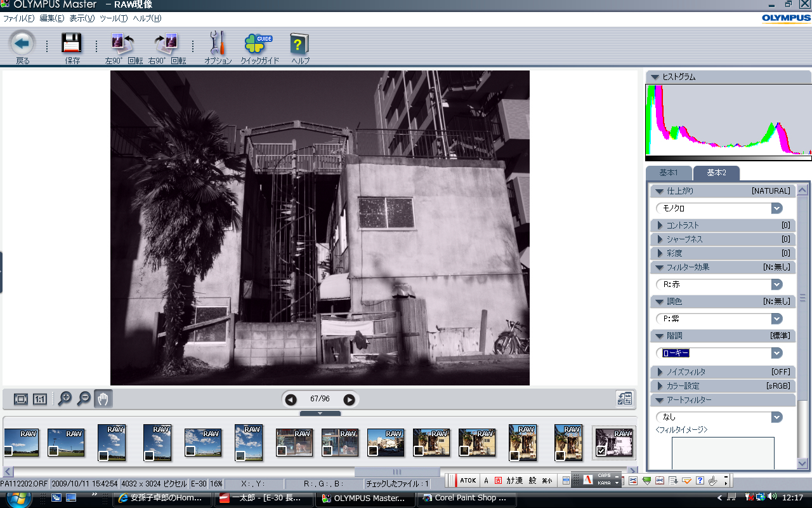This screenshot has height=508, width=812.
Task: Click the settings list icon beside the navigator
Action: tap(625, 399)
